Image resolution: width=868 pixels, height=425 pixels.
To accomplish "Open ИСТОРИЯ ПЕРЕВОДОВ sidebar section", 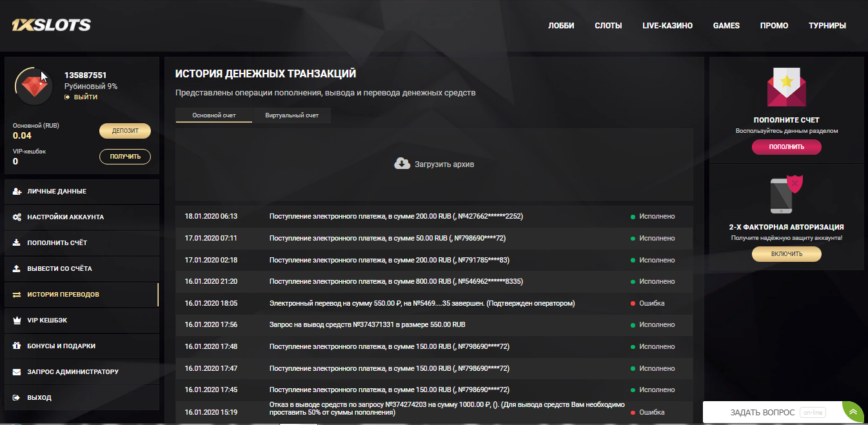I will coord(81,295).
